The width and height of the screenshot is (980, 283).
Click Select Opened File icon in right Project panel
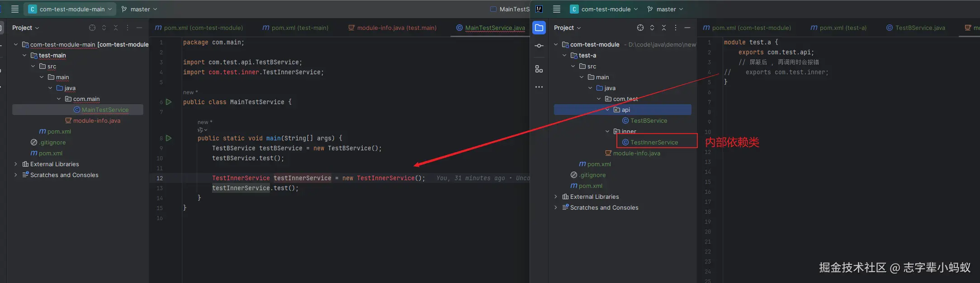coord(640,28)
